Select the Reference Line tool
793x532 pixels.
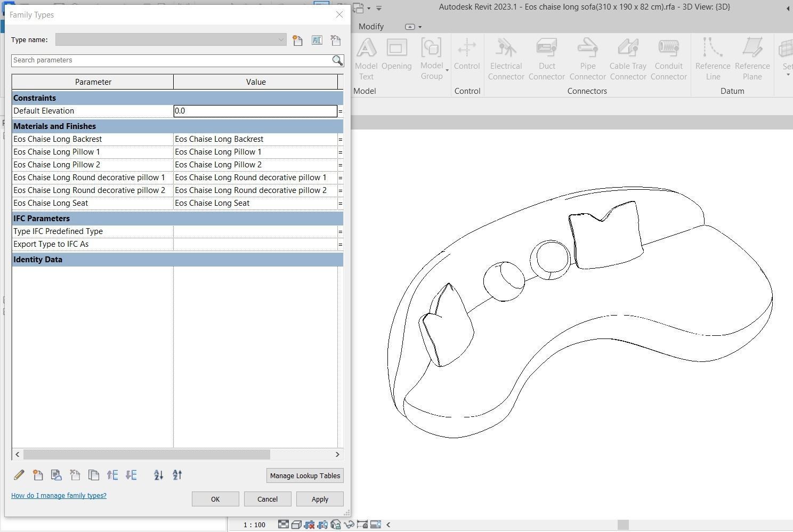click(713, 59)
